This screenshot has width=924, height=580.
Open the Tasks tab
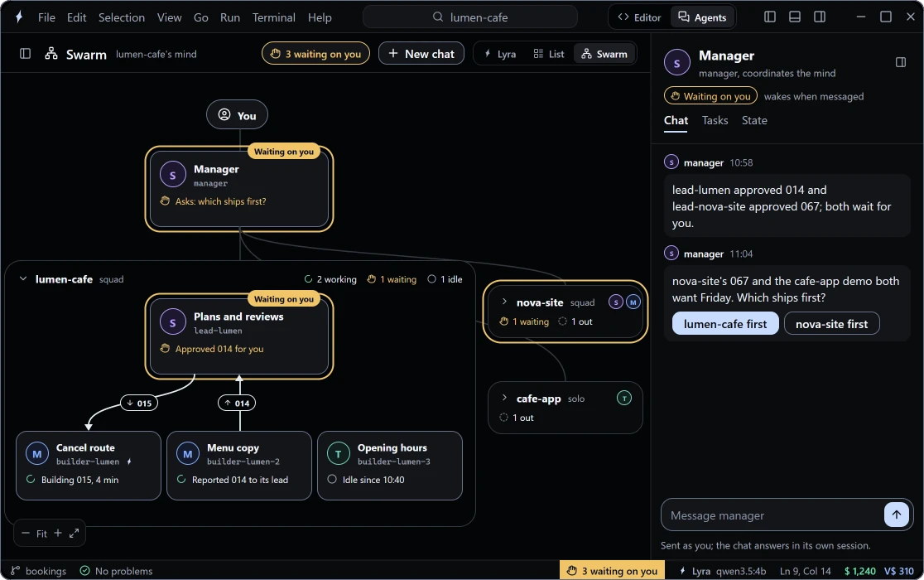click(715, 120)
